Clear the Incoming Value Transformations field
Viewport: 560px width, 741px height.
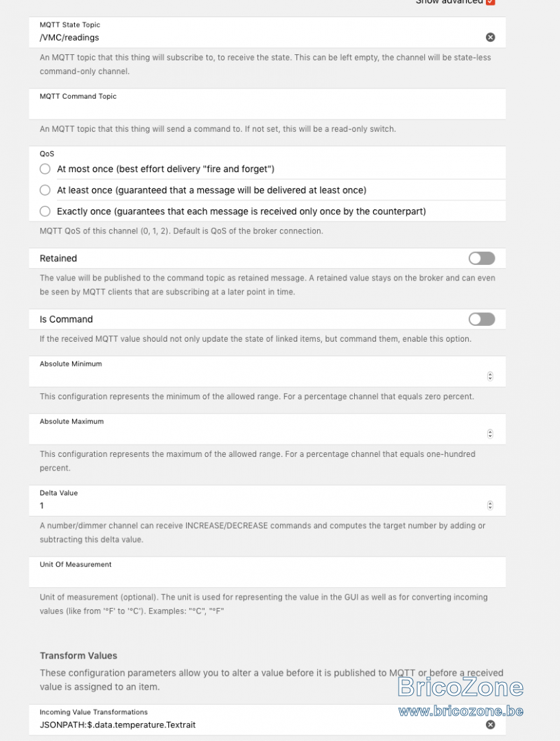coord(491,725)
